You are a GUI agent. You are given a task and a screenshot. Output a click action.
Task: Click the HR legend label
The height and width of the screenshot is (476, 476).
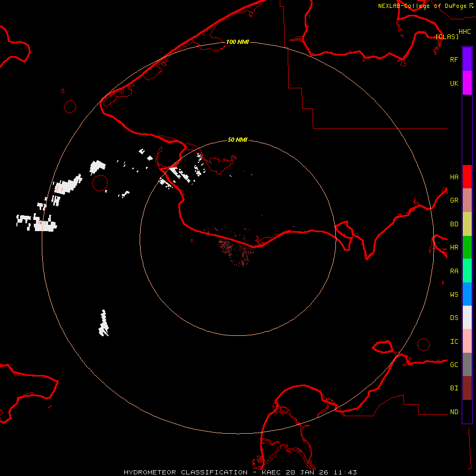pyautogui.click(x=454, y=248)
